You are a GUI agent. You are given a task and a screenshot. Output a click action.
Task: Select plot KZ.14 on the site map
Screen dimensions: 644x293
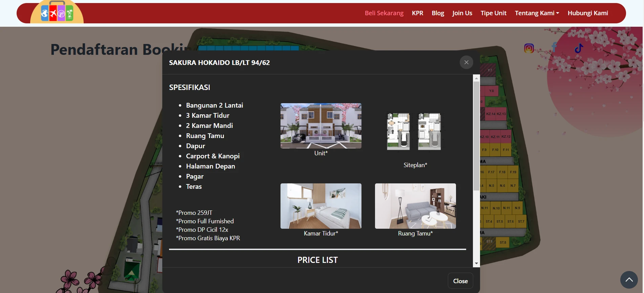[491, 114]
